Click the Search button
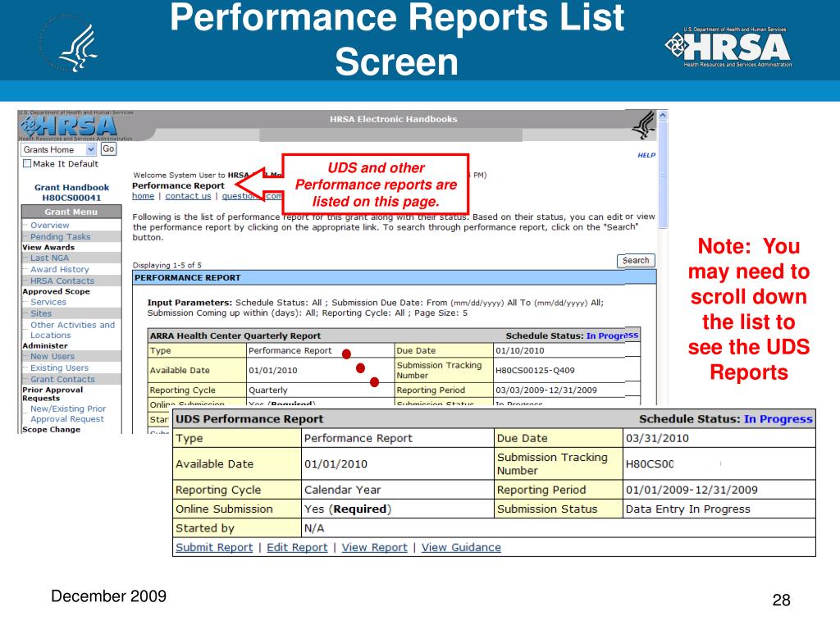Image resolution: width=840 pixels, height=630 pixels. tap(636, 260)
